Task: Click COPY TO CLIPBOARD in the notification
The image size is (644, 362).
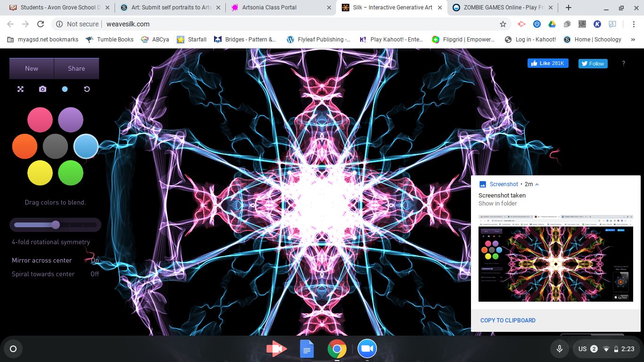Action: tap(508, 321)
